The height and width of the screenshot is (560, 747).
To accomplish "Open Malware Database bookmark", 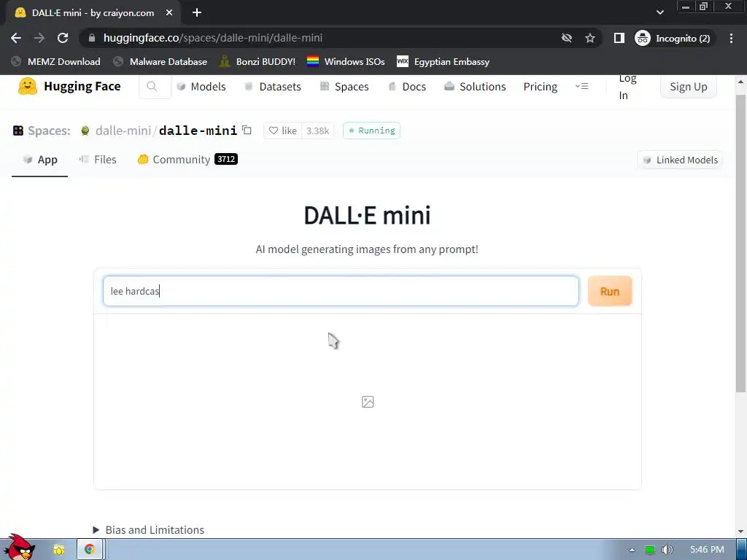I will tap(160, 61).
